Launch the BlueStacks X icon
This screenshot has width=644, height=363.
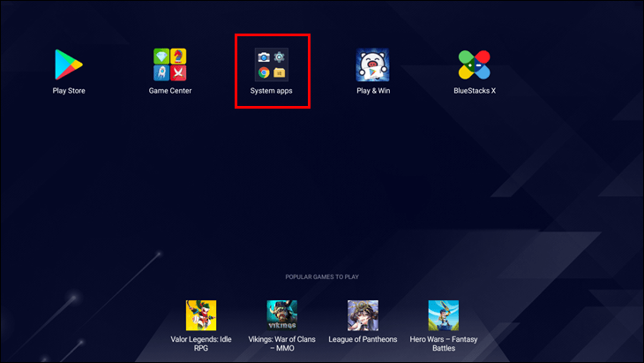(475, 64)
